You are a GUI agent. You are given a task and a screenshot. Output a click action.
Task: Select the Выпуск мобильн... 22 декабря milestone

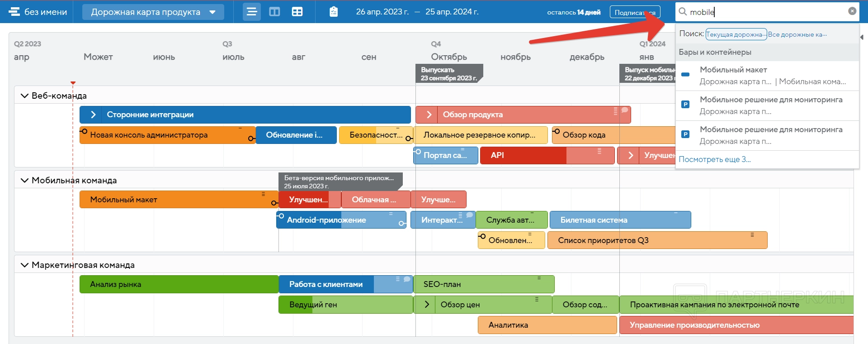pyautogui.click(x=647, y=74)
